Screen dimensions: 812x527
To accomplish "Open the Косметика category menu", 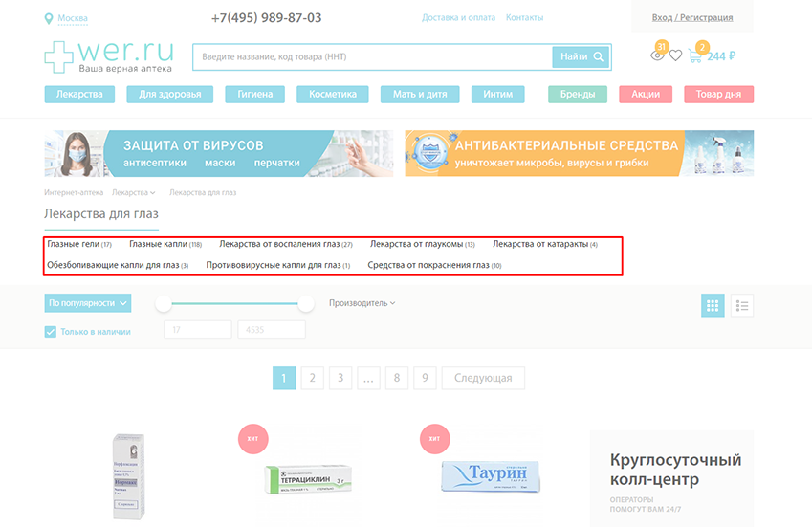I will click(x=332, y=95).
